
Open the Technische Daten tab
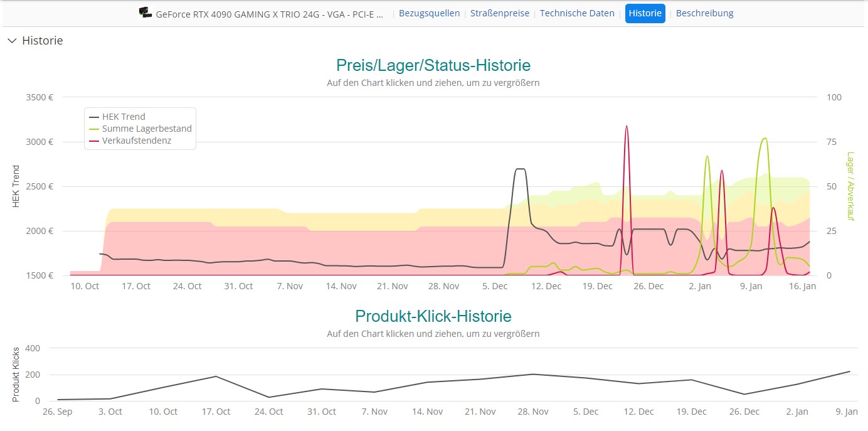click(577, 13)
